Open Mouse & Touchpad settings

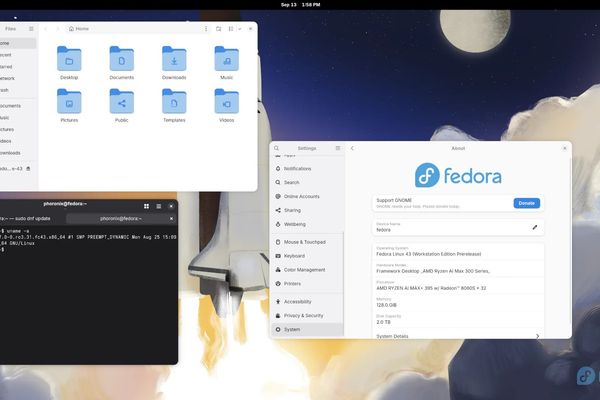307,242
